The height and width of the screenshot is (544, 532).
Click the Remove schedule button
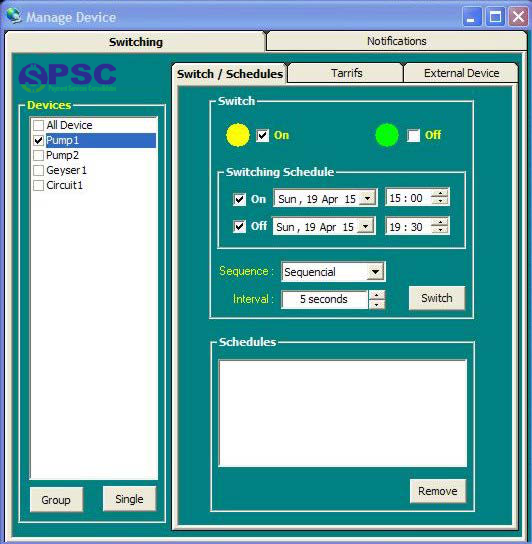[x=438, y=491]
